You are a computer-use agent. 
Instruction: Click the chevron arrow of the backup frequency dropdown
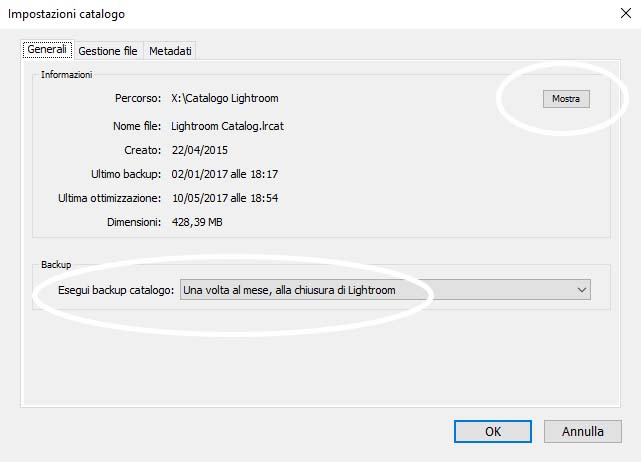(582, 290)
